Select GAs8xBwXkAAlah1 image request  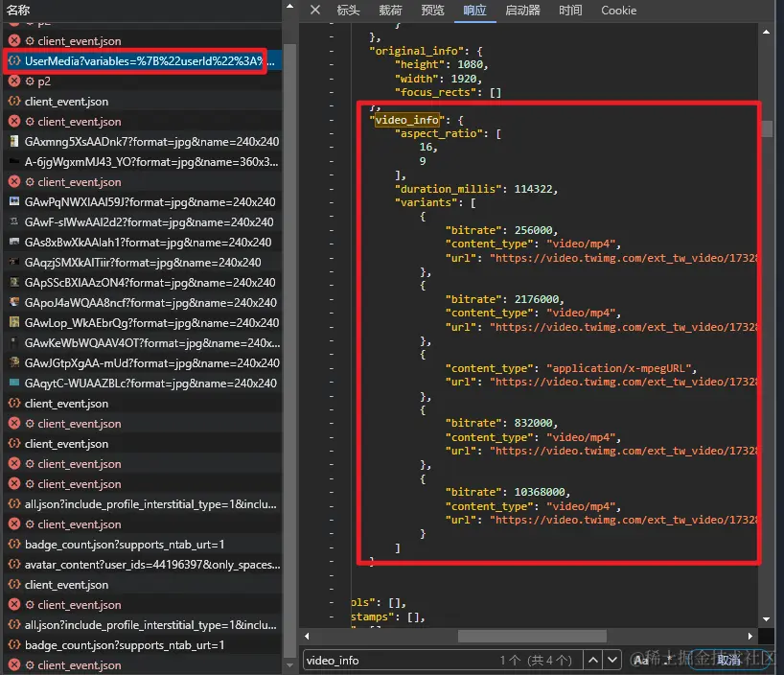(x=143, y=243)
